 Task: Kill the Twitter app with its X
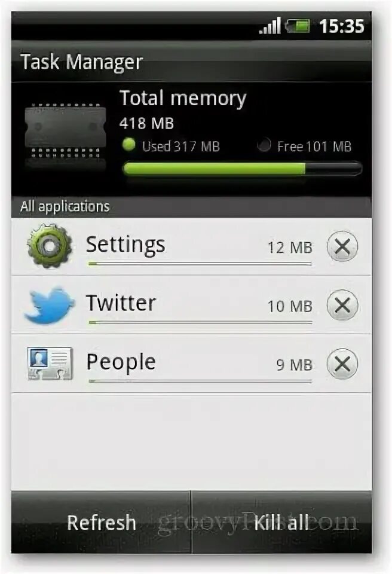click(342, 305)
